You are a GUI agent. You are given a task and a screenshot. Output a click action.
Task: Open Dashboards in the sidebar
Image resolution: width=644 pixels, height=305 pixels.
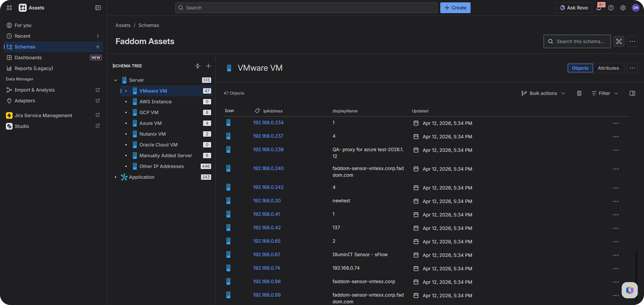[53, 57]
